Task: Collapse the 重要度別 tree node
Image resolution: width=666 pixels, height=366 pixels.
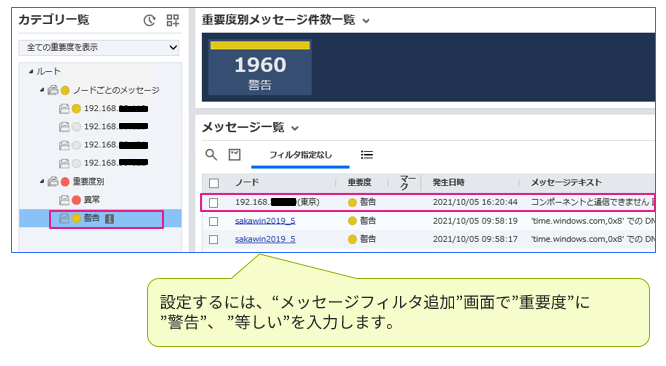Action: coord(42,181)
